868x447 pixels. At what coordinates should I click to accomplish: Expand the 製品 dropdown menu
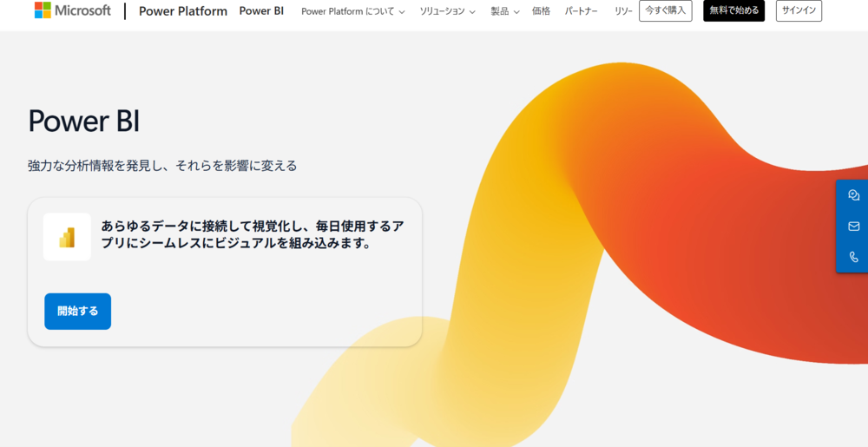tap(505, 11)
